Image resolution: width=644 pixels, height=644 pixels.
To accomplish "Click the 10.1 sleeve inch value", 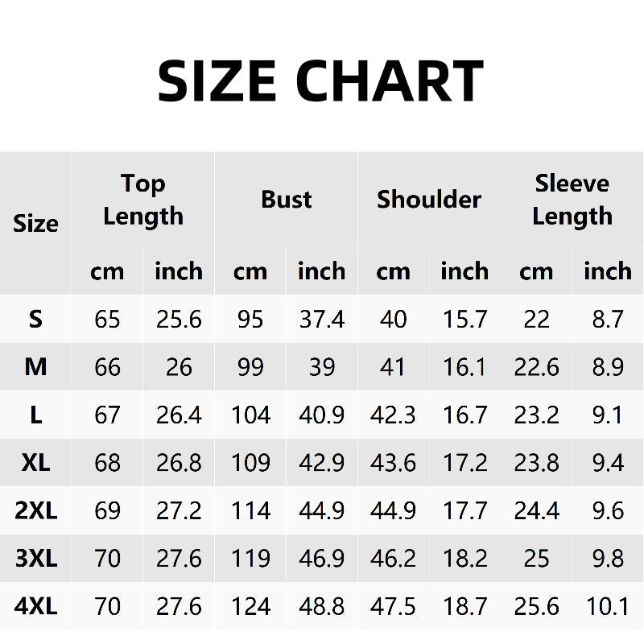I will click(608, 607).
